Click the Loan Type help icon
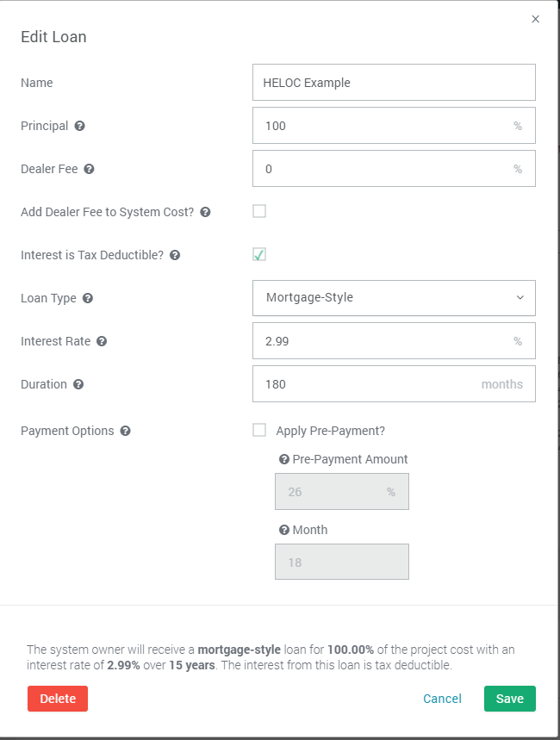560x740 pixels. coord(88,298)
